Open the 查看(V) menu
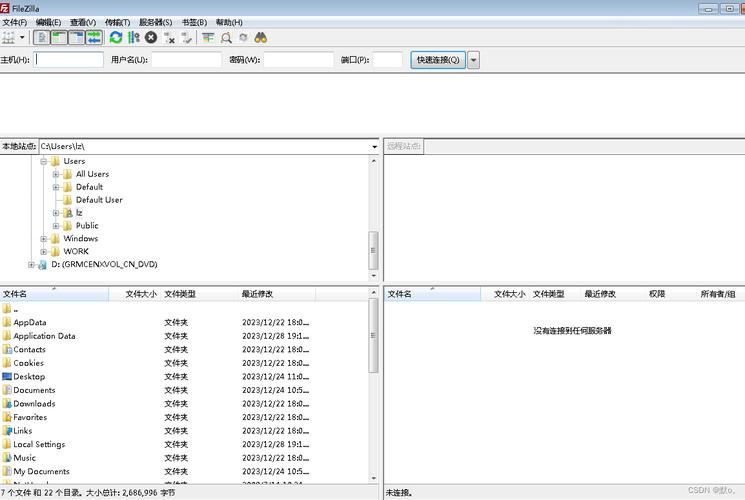The image size is (745, 500). [x=83, y=22]
